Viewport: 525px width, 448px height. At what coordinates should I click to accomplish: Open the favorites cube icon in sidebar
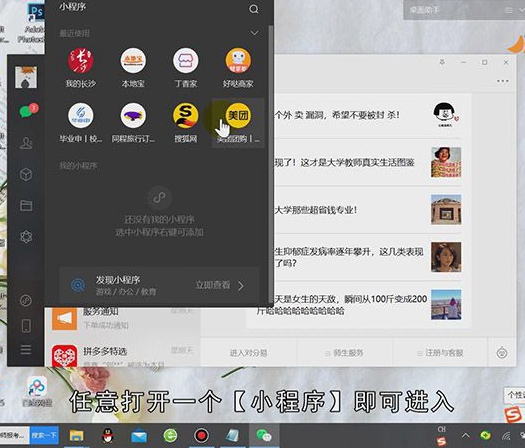pyautogui.click(x=26, y=174)
